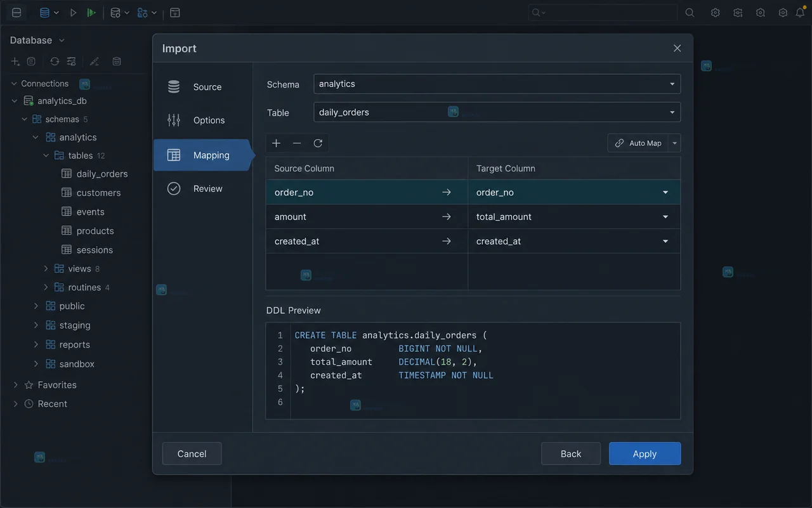Image resolution: width=812 pixels, height=508 pixels.
Task: Click the Apply button
Action: point(645,453)
